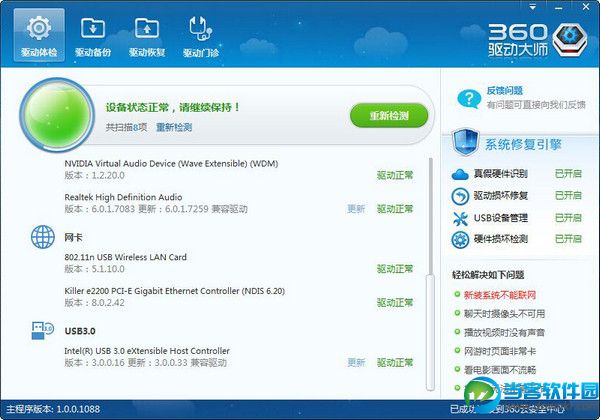600x420 pixels.
Task: Open 新装系统不能联网 help link
Action: tap(500, 295)
